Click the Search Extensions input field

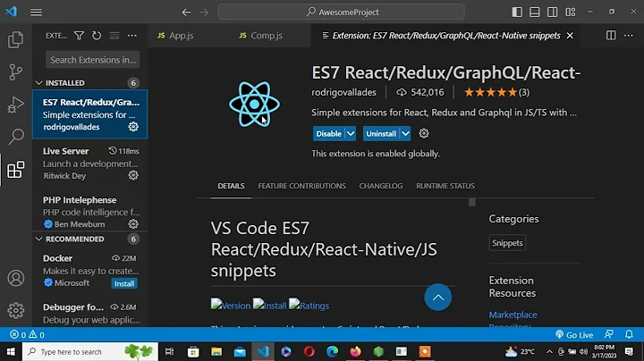pos(92,60)
